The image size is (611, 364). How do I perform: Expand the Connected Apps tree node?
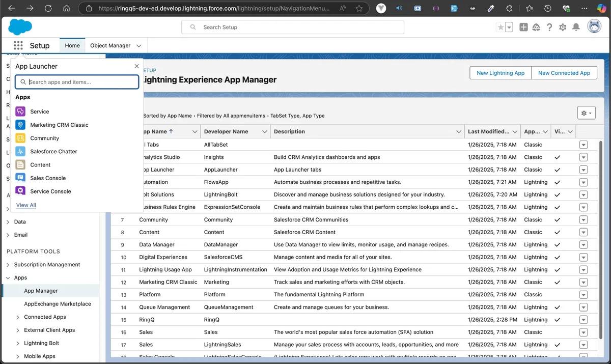click(x=18, y=317)
